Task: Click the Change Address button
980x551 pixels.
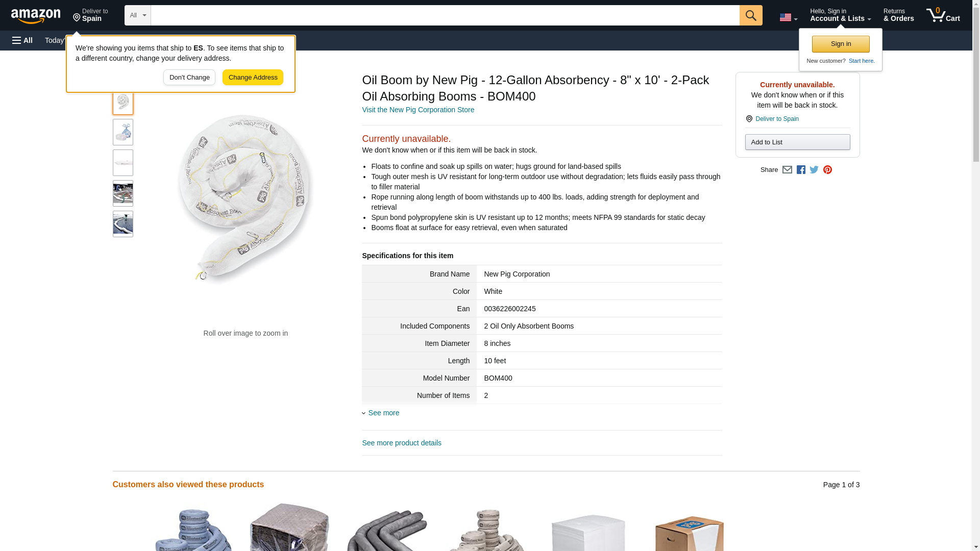Action: (253, 78)
